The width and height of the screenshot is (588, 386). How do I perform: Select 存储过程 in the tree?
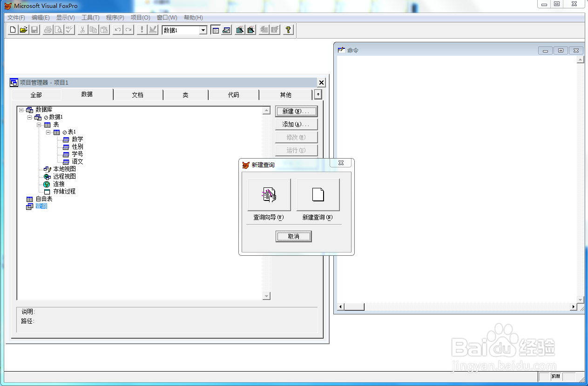[x=64, y=192]
